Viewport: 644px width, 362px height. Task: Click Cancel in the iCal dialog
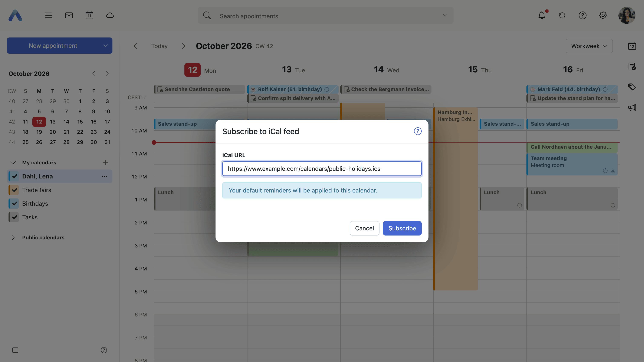pyautogui.click(x=365, y=228)
